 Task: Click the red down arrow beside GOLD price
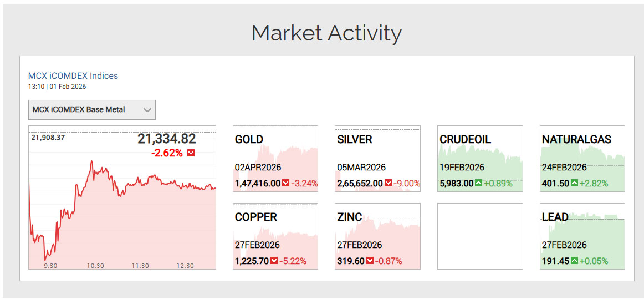(x=286, y=184)
